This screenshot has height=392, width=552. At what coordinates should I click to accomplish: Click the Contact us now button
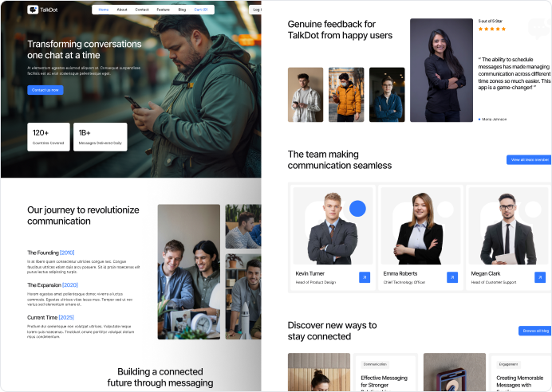(x=45, y=90)
